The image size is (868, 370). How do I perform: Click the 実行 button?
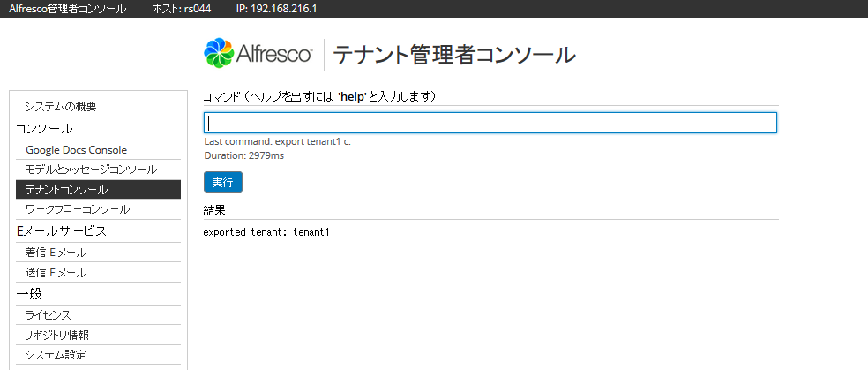[222, 182]
